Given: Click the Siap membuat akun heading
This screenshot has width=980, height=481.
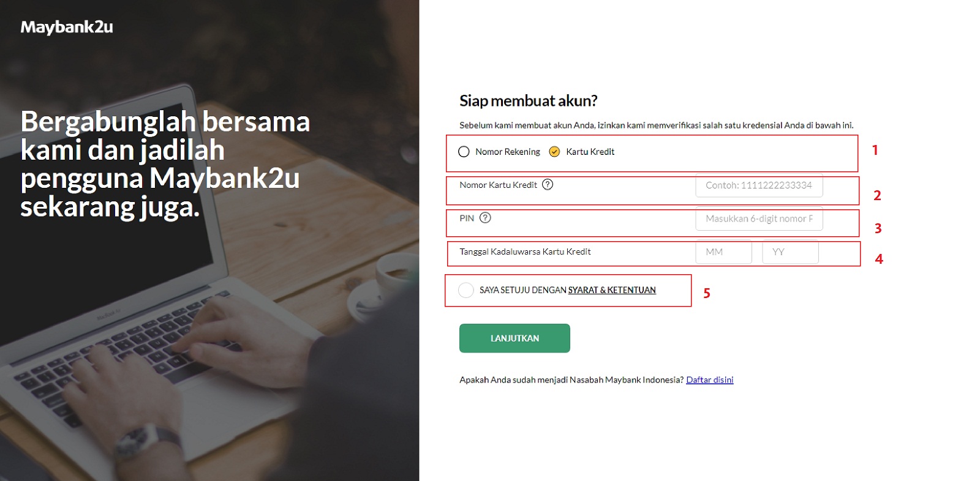Looking at the screenshot, I should (528, 101).
